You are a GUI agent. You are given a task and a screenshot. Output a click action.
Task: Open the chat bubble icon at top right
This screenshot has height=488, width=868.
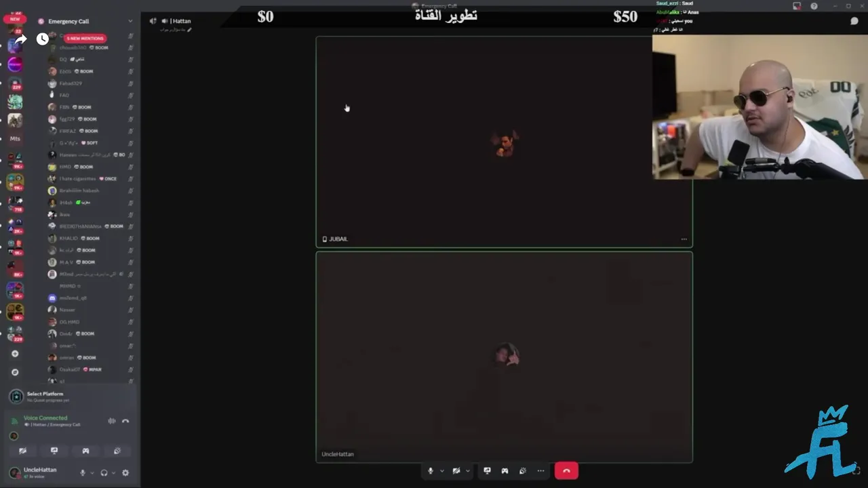click(854, 21)
